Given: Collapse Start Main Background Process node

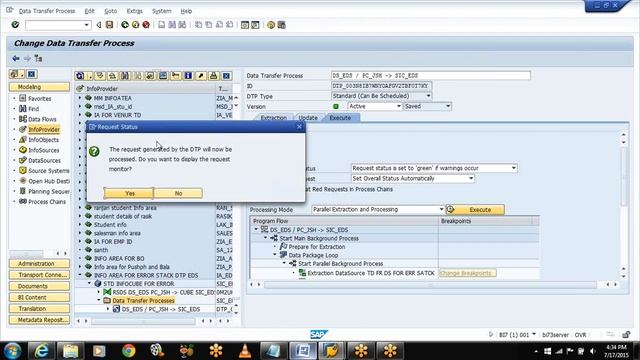Looking at the screenshot, I should coord(265,238).
